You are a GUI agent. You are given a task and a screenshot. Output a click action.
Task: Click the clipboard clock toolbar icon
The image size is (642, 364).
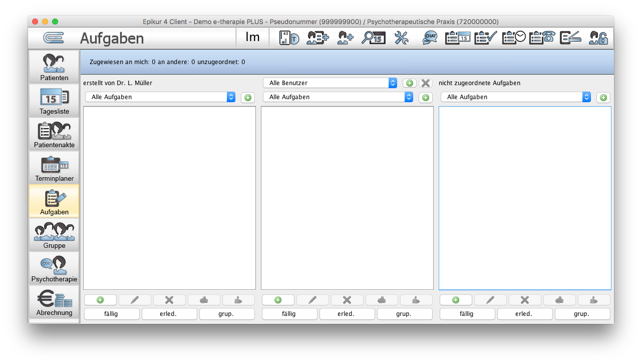tap(514, 38)
